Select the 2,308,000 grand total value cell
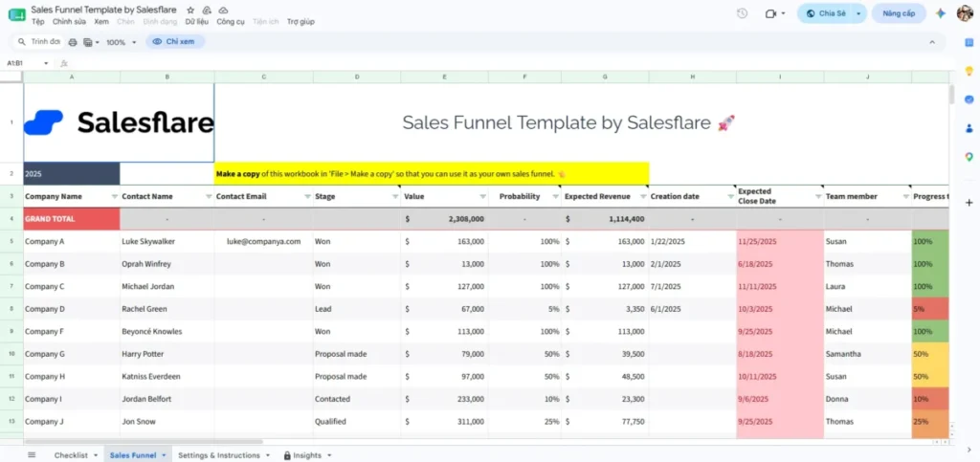The height and width of the screenshot is (462, 980). click(x=444, y=219)
